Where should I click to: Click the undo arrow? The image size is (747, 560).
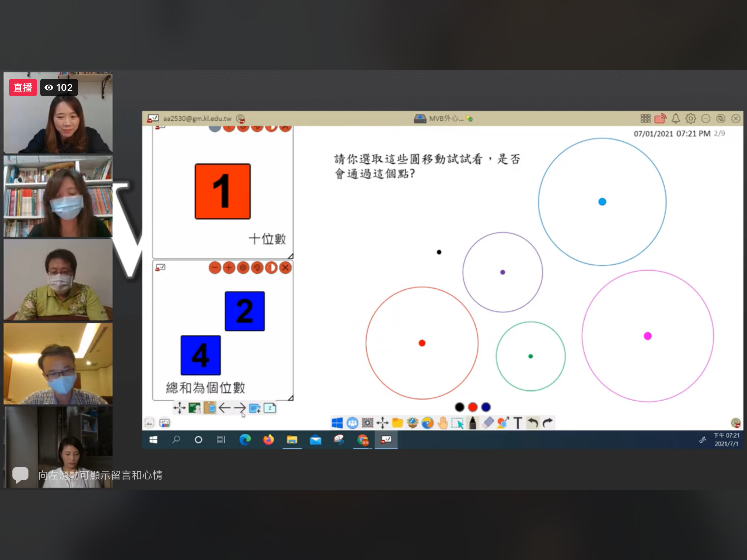[533, 423]
